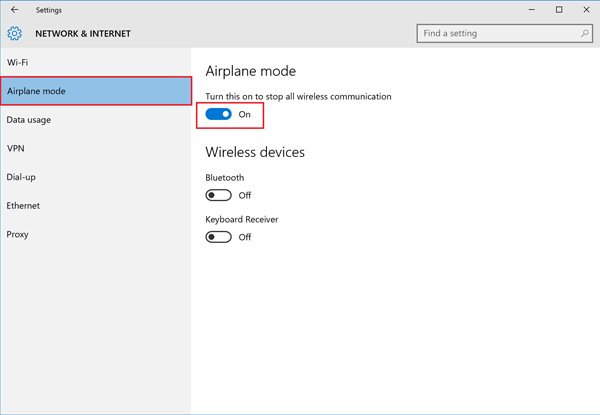Image resolution: width=600 pixels, height=415 pixels.
Task: Switch on the Keyboard Receiver toggle
Action: point(218,237)
